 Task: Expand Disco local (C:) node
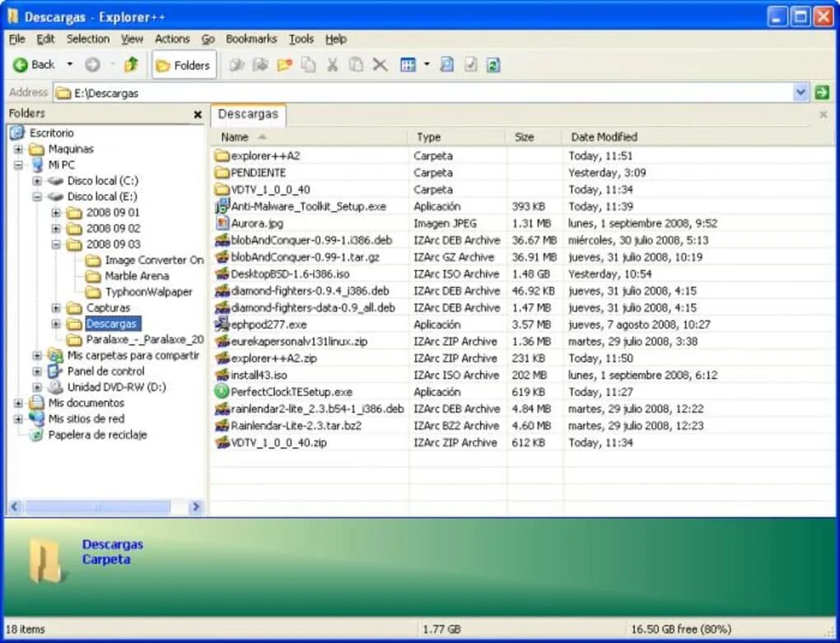(37, 181)
